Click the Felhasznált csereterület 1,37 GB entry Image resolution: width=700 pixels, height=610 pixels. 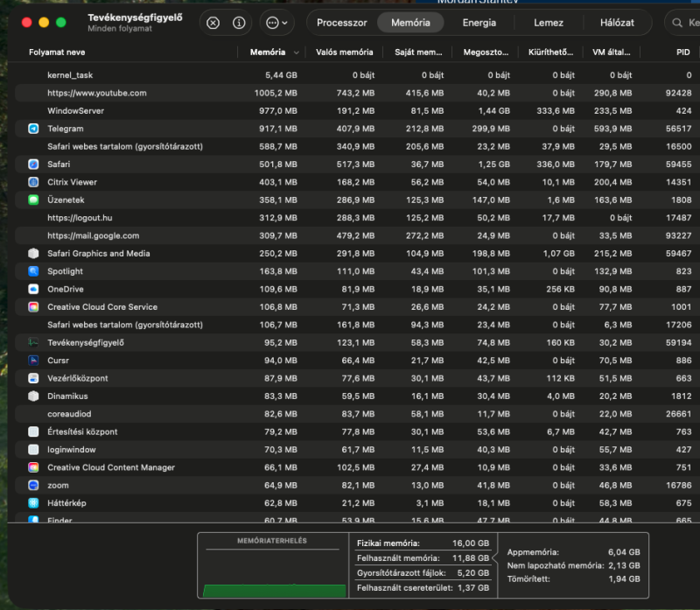click(x=423, y=588)
